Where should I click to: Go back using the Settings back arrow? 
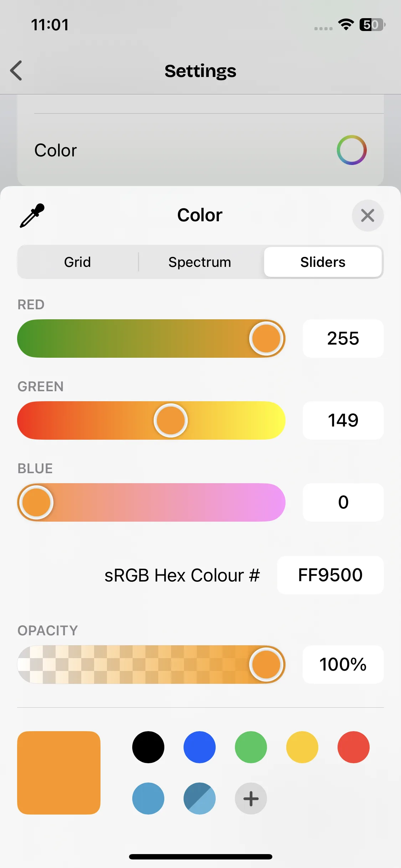[16, 71]
